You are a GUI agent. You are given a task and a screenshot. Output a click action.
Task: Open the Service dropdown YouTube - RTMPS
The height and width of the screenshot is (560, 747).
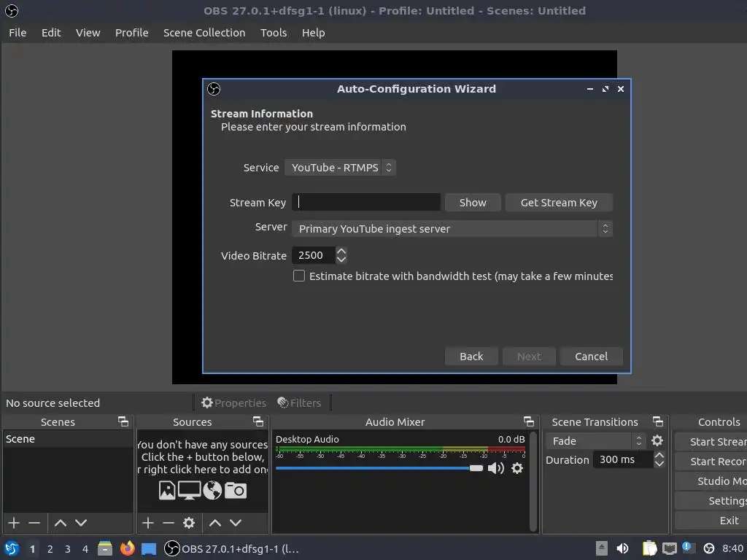(340, 168)
